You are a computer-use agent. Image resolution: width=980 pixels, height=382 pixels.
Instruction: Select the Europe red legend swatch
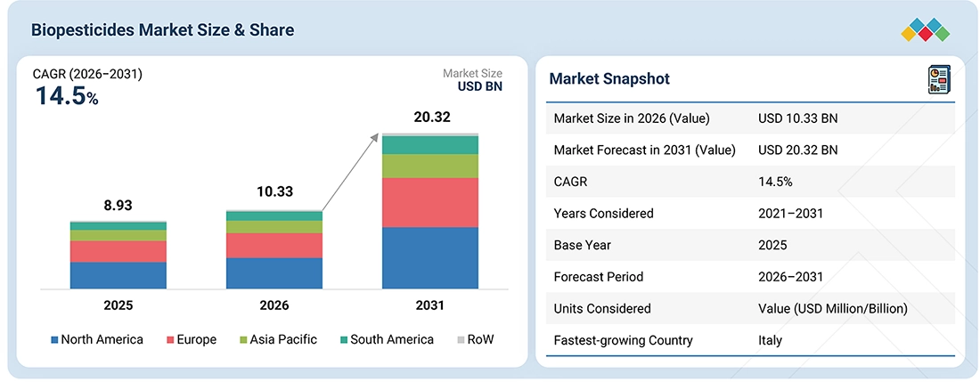coord(170,340)
